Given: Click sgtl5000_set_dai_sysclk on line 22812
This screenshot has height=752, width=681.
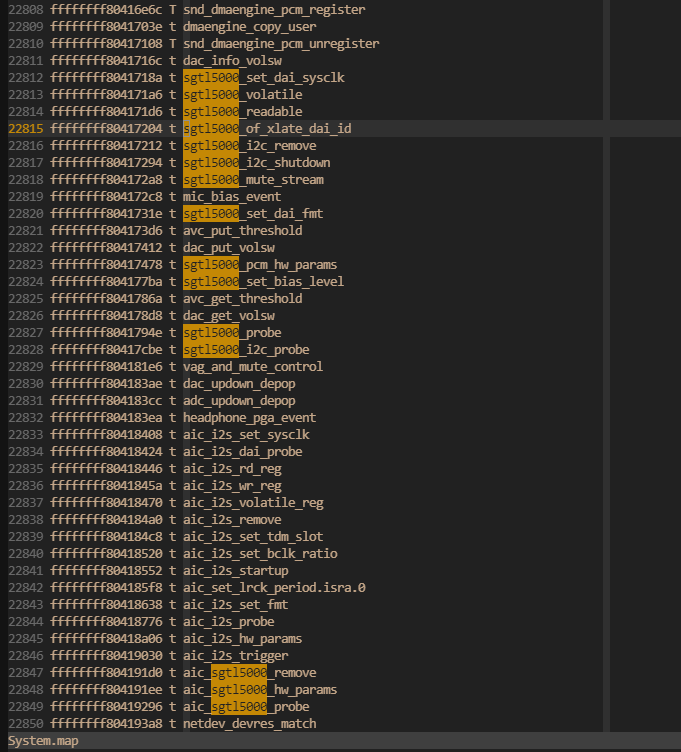Looking at the screenshot, I should [264, 78].
